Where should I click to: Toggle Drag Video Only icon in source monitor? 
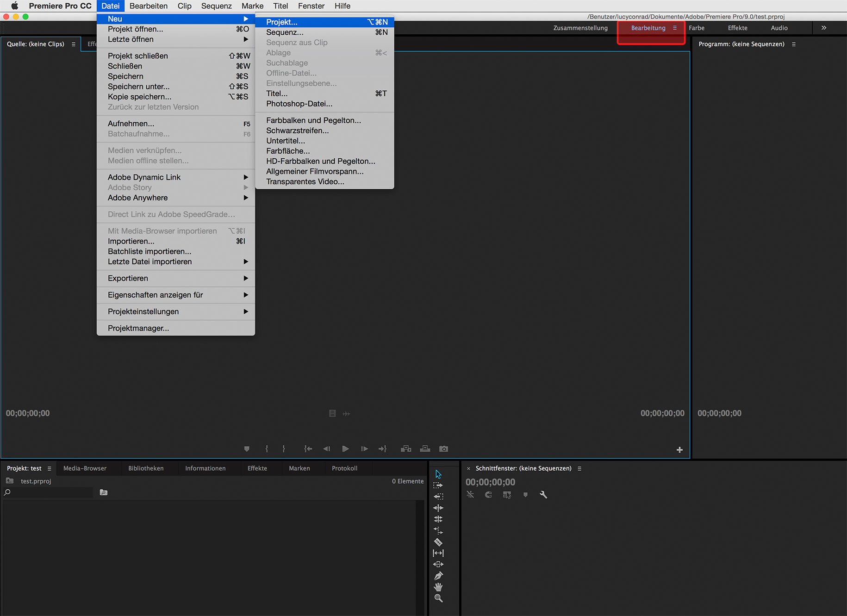pos(332,413)
